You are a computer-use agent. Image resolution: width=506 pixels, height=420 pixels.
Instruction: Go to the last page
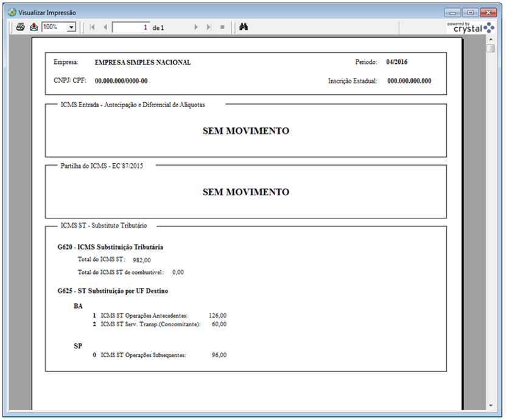click(209, 27)
